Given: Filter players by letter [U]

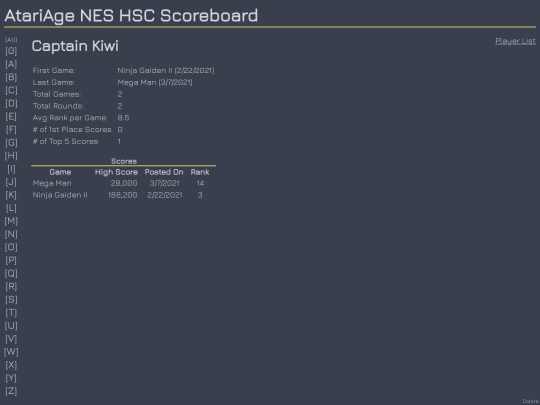Looking at the screenshot, I should (x=11, y=326).
